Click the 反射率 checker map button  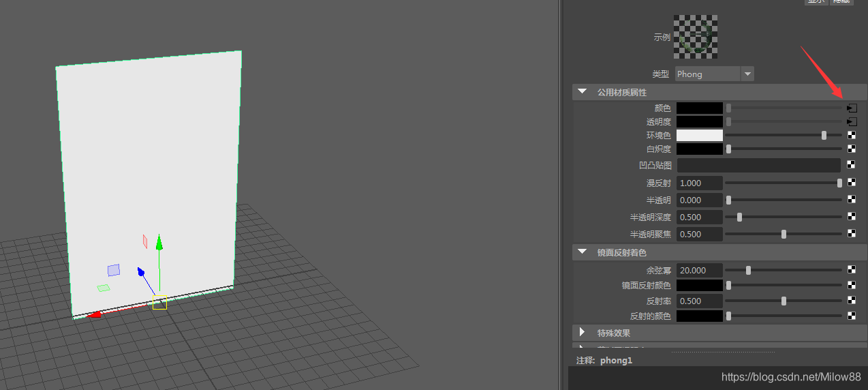(852, 301)
